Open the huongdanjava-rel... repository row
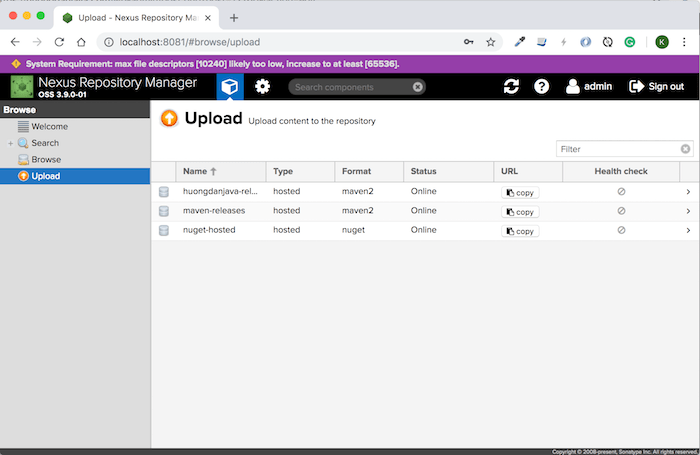The image size is (700, 455). click(425, 192)
